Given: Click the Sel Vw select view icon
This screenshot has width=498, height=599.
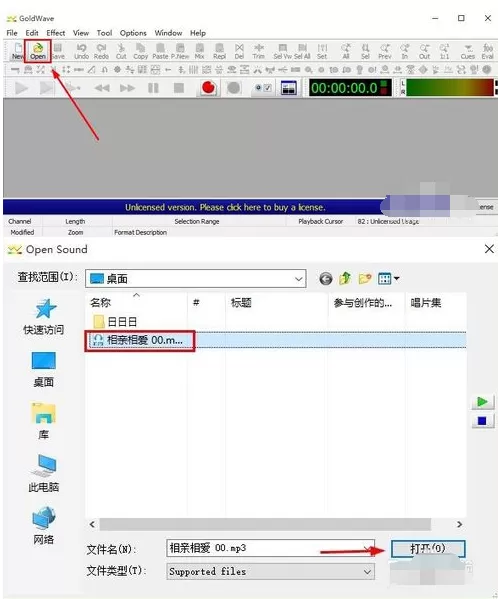Looking at the screenshot, I should click(283, 51).
